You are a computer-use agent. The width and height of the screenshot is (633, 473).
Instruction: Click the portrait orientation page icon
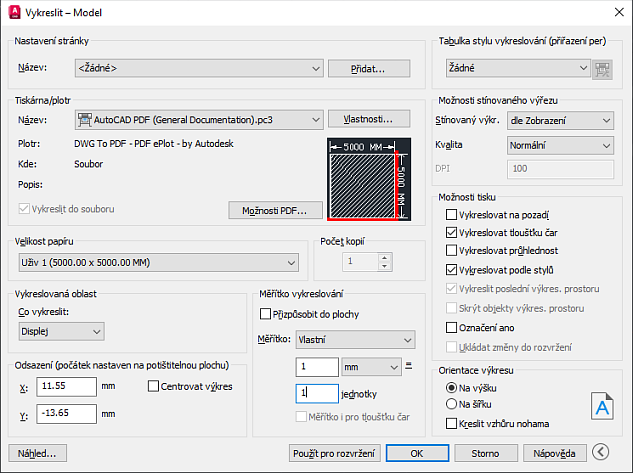602,406
